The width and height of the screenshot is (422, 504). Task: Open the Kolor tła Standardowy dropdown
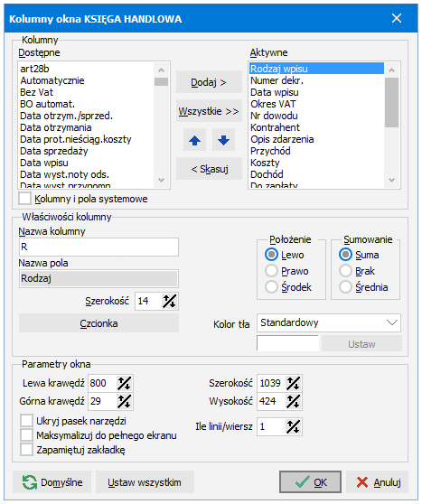[329, 322]
